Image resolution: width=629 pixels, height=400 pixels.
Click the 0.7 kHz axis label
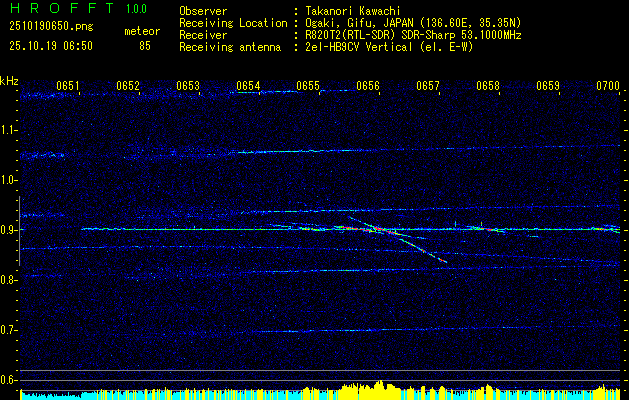(x=8, y=330)
